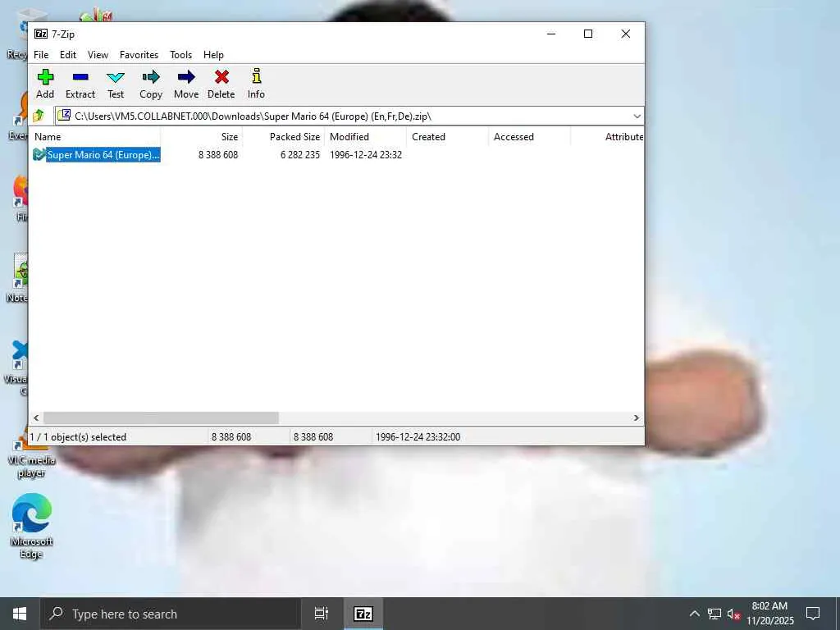Click the scroll-left arrow of file list
The width and height of the screenshot is (840, 630).
pos(36,418)
